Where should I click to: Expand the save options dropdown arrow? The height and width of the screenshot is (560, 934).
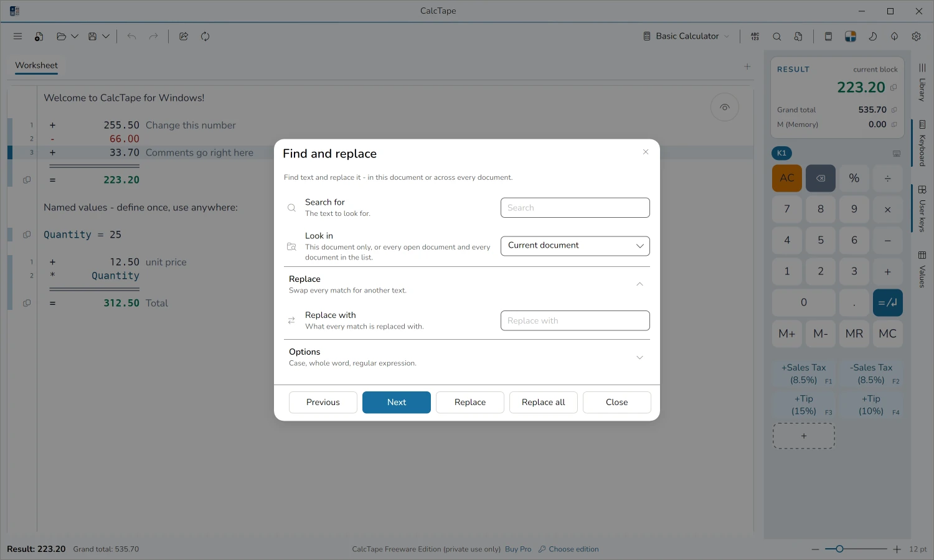(x=106, y=37)
